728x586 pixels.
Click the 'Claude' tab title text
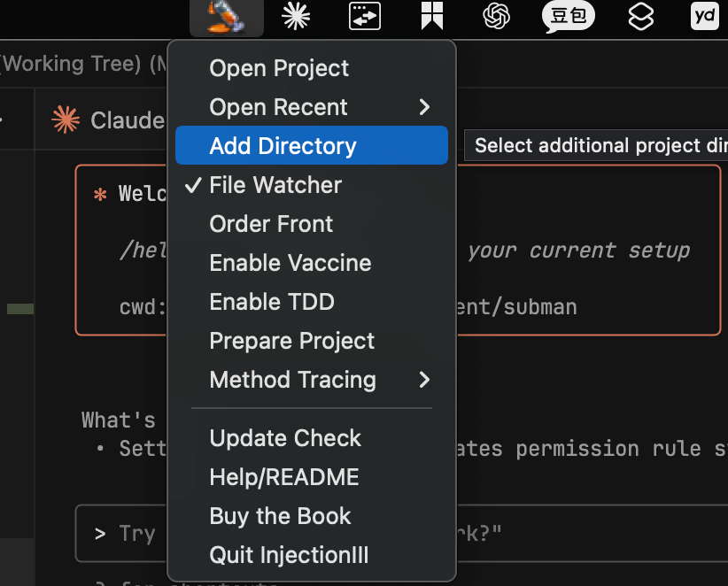tap(128, 120)
